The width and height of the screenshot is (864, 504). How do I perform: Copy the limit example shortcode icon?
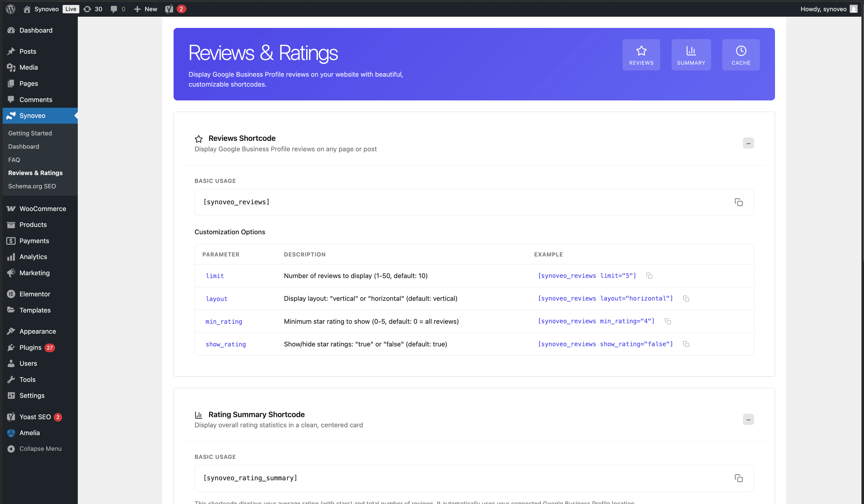(649, 275)
